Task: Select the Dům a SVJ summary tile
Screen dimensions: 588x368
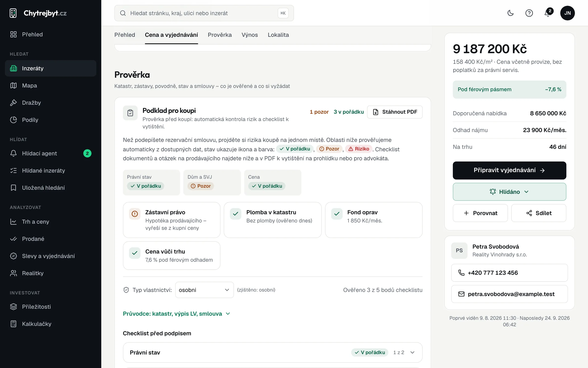Action: (x=212, y=183)
